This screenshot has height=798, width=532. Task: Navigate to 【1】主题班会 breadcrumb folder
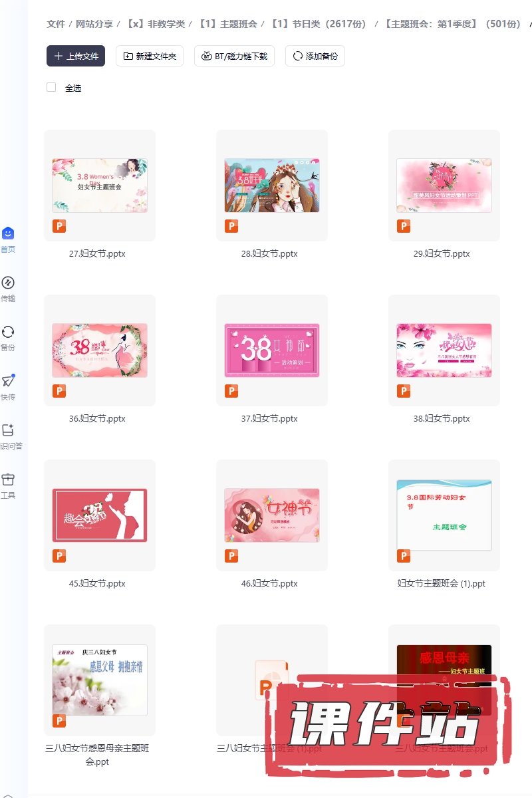(227, 24)
